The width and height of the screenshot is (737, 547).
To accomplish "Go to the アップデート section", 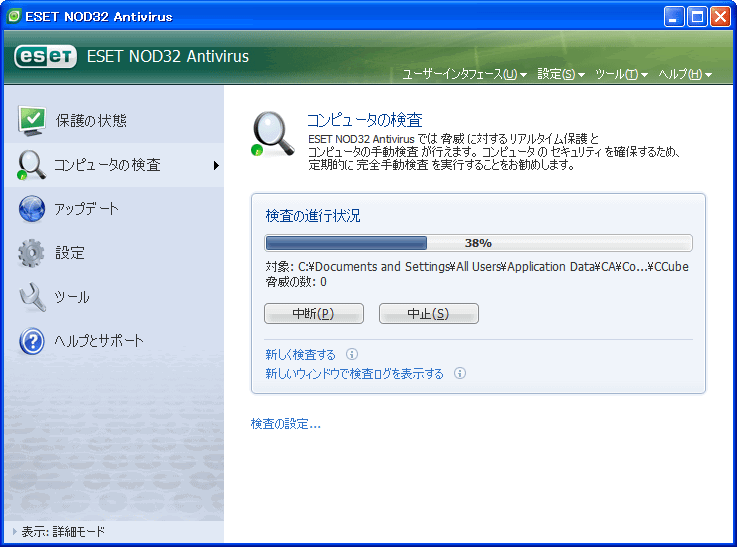I will [114, 209].
